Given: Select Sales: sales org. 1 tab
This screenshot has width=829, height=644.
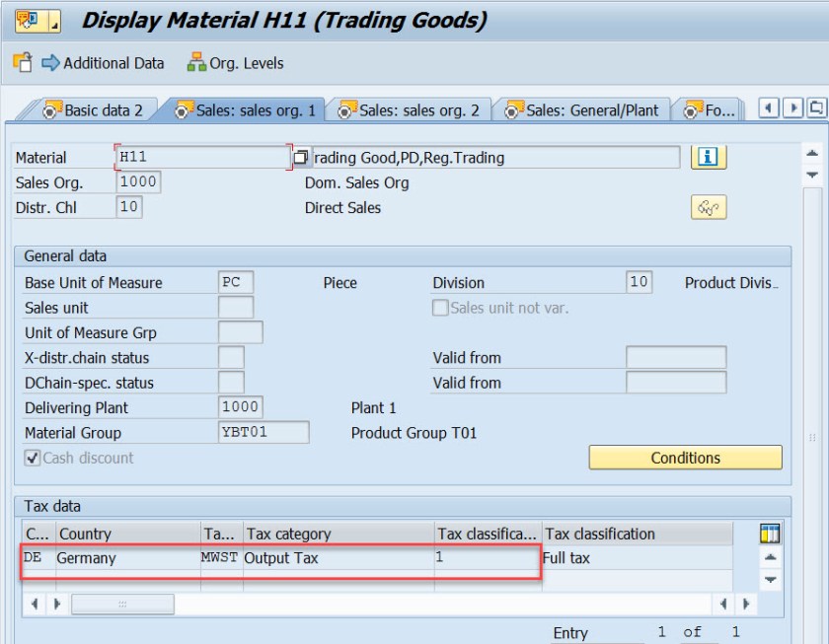Looking at the screenshot, I should point(246,109).
